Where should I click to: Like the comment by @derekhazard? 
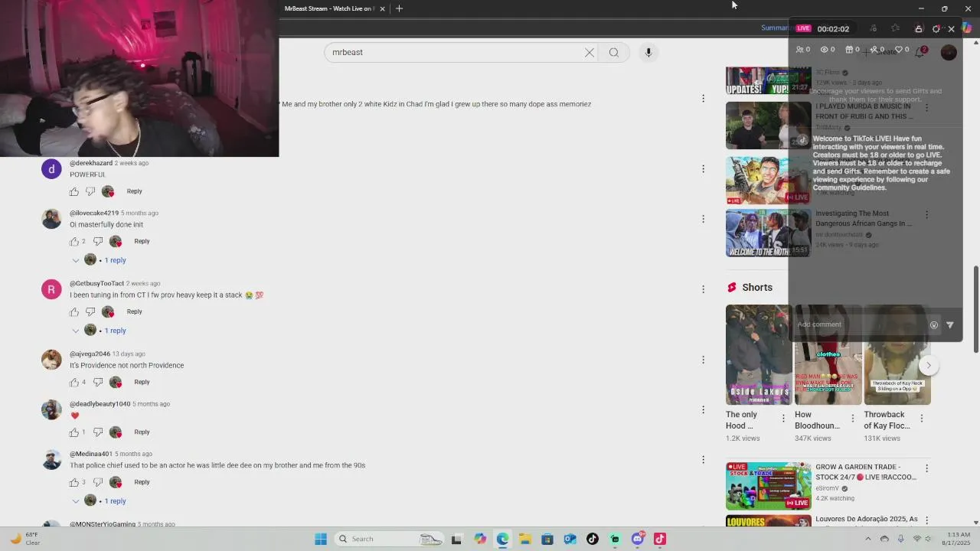click(74, 191)
